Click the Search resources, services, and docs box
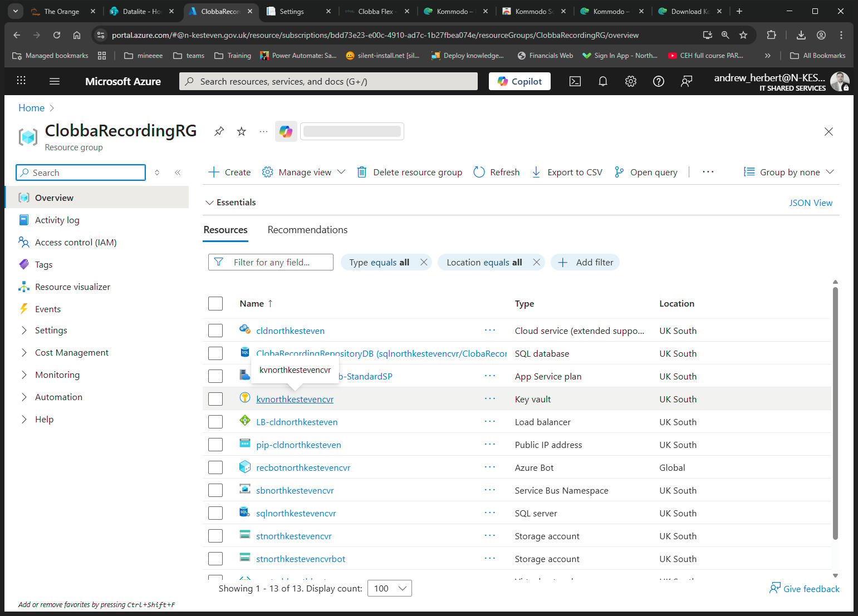 (x=329, y=81)
